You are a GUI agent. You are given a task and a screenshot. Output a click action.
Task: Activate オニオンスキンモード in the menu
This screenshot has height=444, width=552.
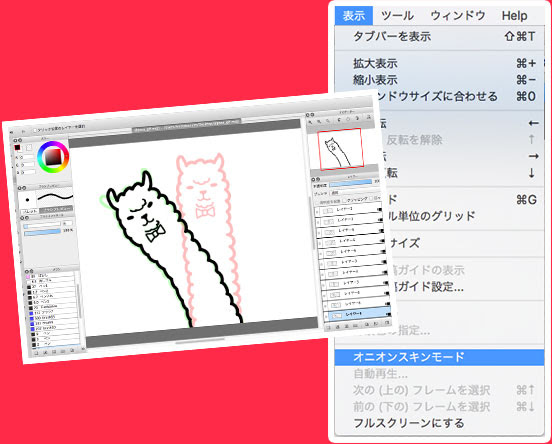click(439, 357)
